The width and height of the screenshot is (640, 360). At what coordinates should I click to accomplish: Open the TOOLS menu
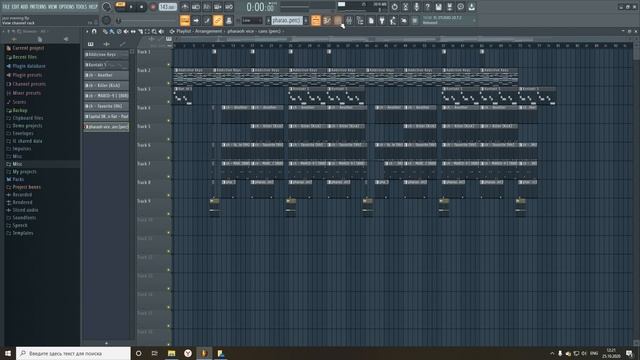tap(82, 7)
